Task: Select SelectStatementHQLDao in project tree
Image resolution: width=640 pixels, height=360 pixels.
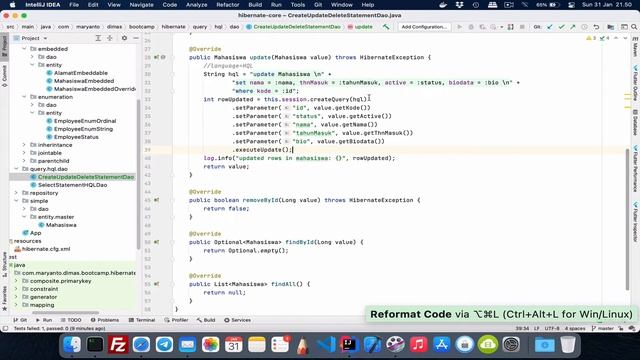Action: (x=72, y=185)
